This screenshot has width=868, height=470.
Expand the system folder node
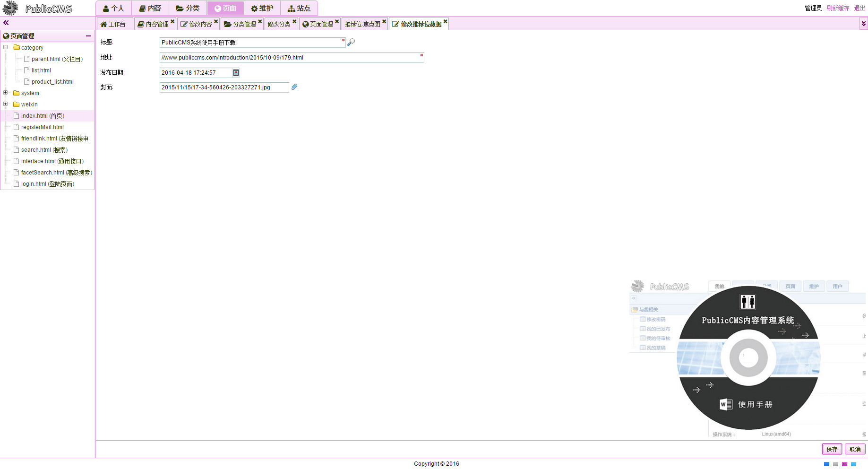coord(6,93)
